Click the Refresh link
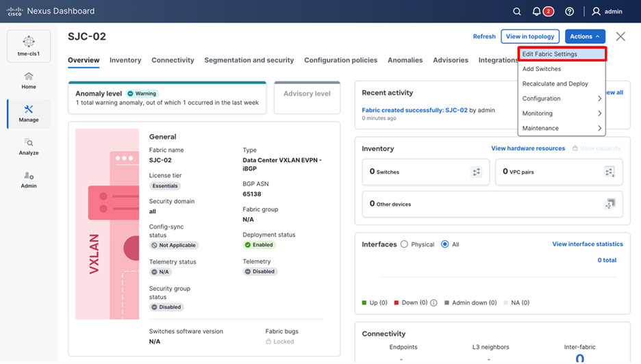This screenshot has height=364, width=641. click(x=484, y=37)
